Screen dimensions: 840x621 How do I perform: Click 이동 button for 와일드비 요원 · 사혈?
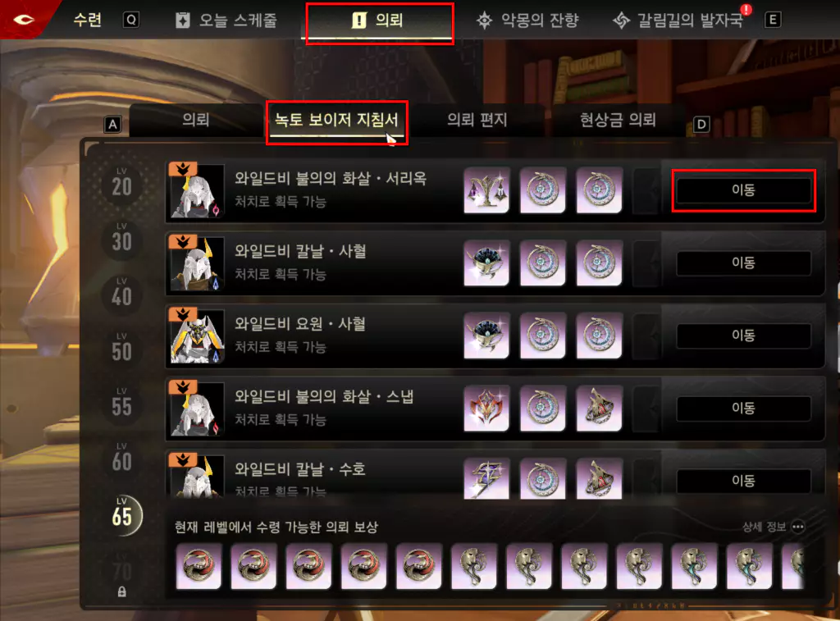click(743, 336)
